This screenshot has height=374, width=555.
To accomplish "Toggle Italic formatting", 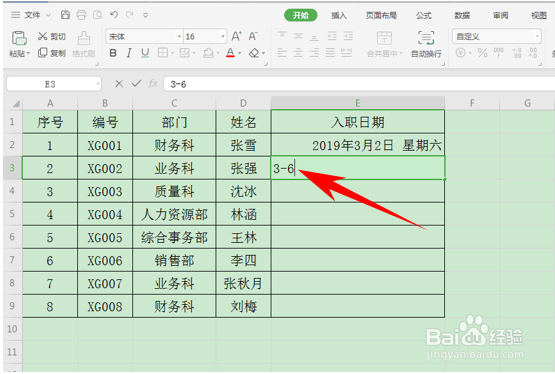I will [x=129, y=53].
